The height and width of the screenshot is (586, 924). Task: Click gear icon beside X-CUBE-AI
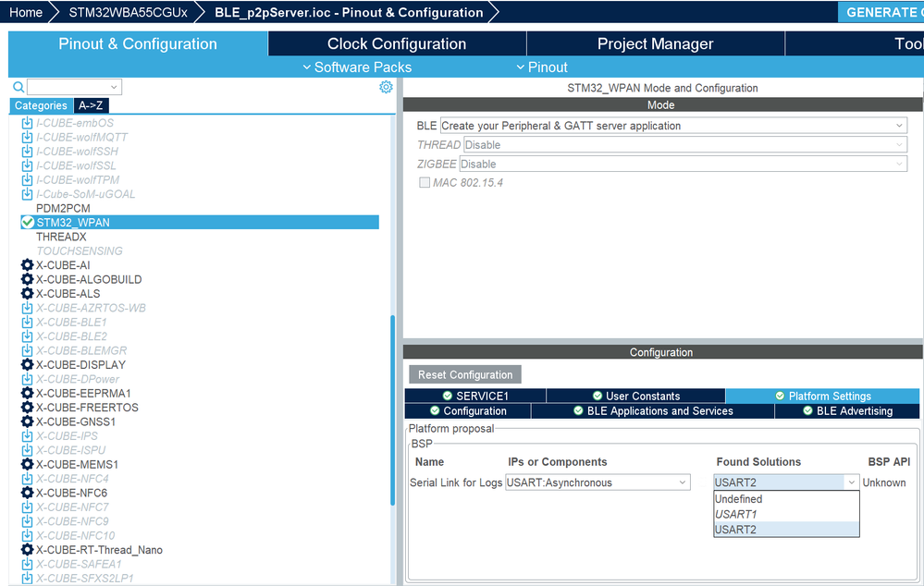point(27,265)
